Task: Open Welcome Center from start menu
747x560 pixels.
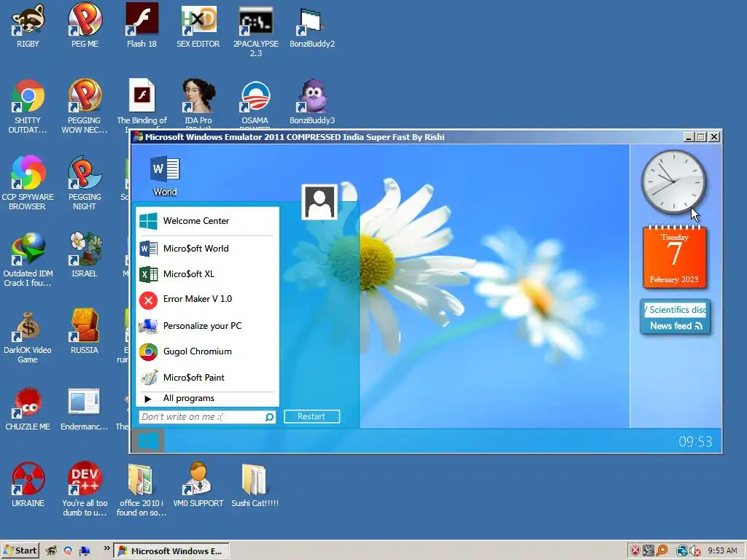Action: pyautogui.click(x=207, y=221)
